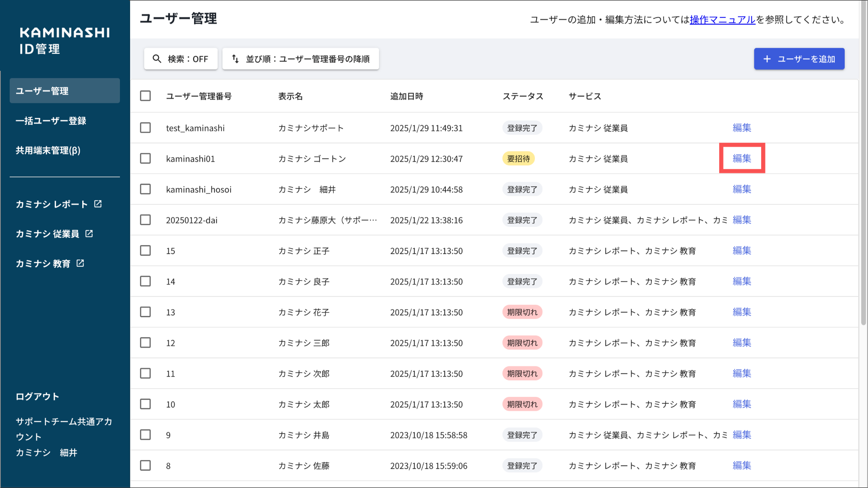
Task: Select checkbox for user kaminashi01
Action: pyautogui.click(x=145, y=159)
